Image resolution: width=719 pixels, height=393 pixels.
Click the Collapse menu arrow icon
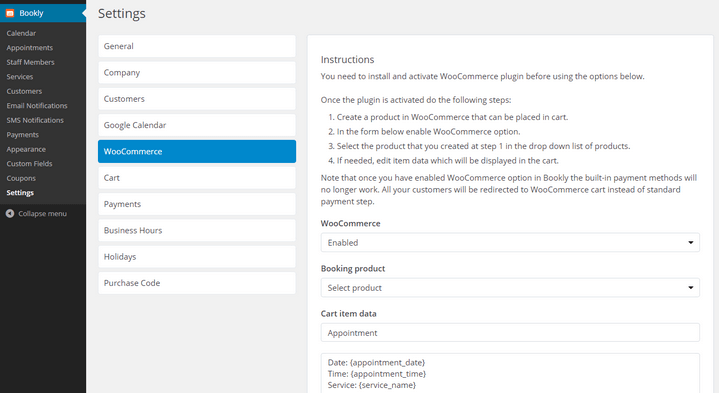pyautogui.click(x=10, y=214)
